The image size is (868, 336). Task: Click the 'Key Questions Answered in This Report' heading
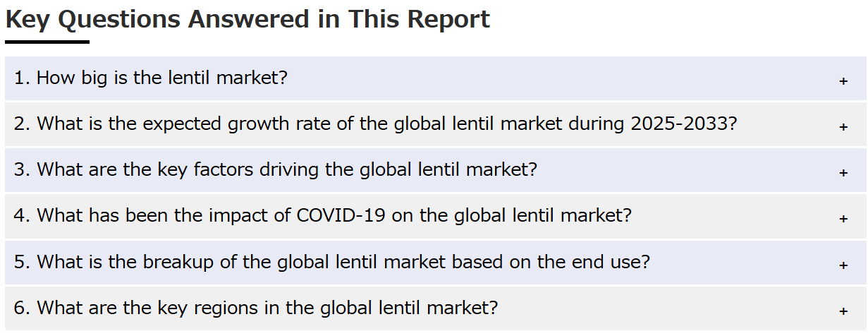pos(247,19)
